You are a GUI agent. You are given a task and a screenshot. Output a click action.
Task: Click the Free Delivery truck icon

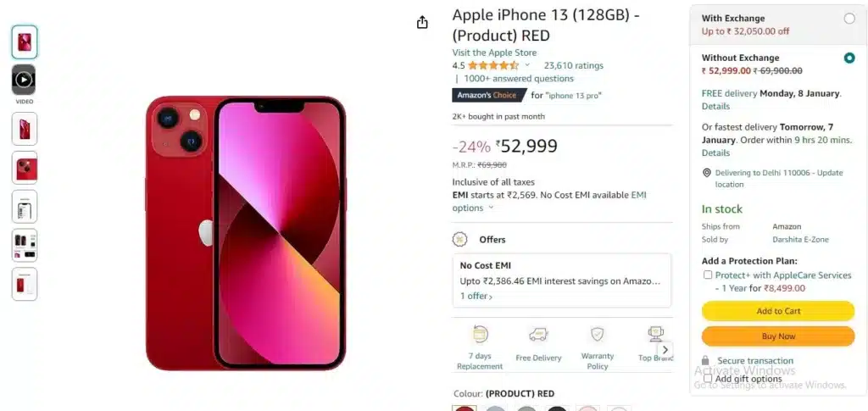(x=538, y=335)
